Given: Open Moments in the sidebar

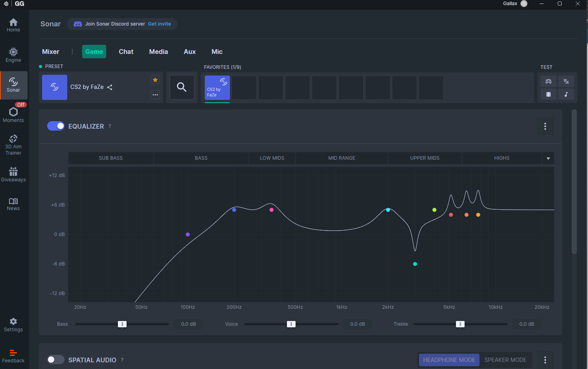Looking at the screenshot, I should click(13, 115).
